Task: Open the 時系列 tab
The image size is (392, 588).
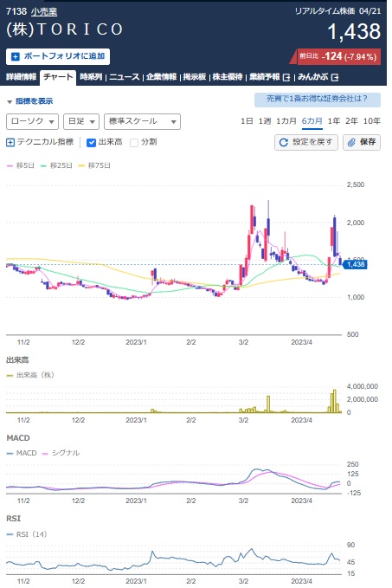Action: click(x=91, y=77)
